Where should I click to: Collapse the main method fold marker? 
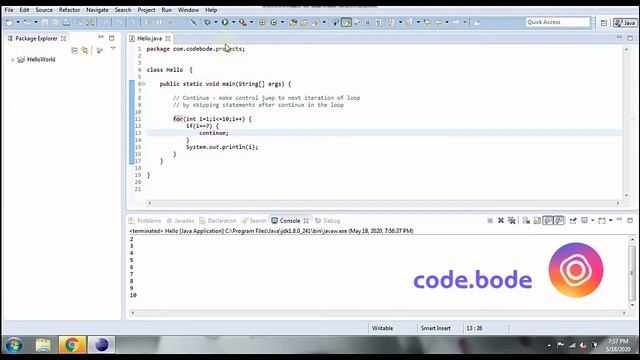coord(143,84)
